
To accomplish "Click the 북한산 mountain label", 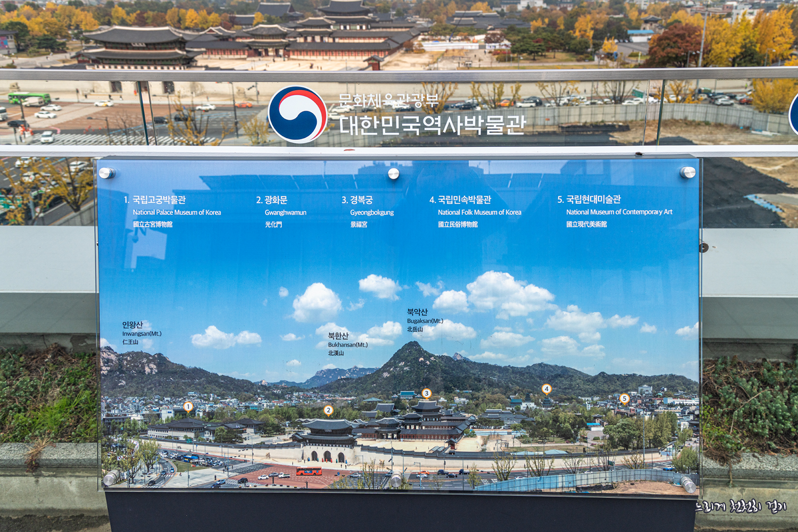I will (338, 336).
